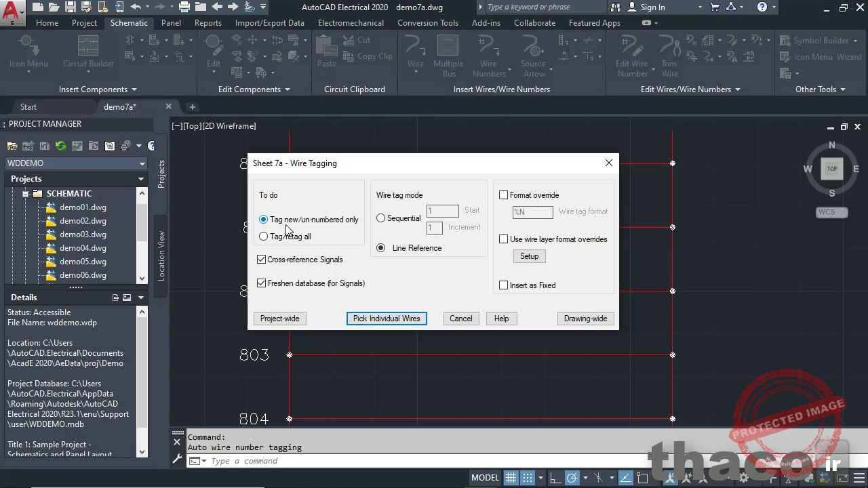
Task: Collapse the SCHEMATIC folder tree node
Action: (x=25, y=194)
